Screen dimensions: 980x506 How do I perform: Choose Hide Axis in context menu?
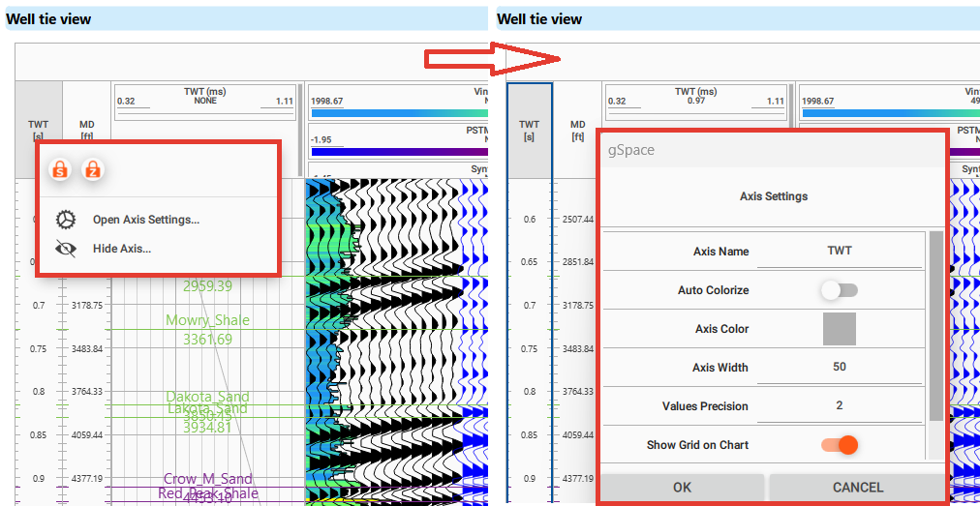[x=122, y=248]
